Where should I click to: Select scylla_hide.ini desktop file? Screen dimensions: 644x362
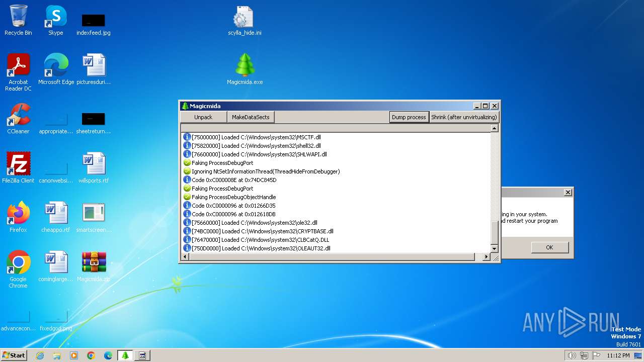click(x=245, y=21)
